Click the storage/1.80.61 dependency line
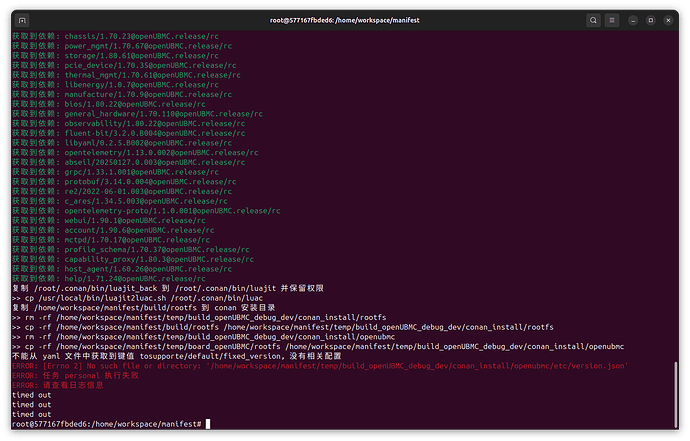The height and width of the screenshot is (441, 690). tap(115, 55)
